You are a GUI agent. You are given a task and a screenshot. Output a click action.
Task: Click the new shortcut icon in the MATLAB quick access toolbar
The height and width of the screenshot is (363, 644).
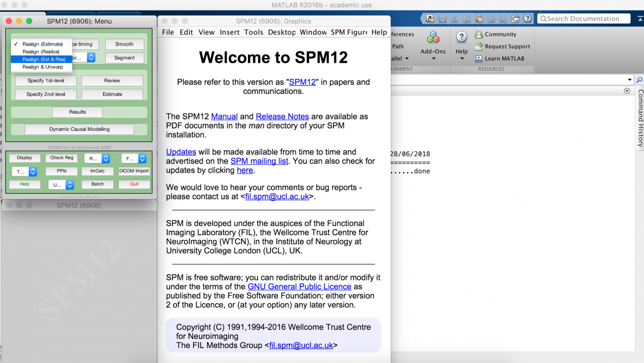tap(430, 19)
